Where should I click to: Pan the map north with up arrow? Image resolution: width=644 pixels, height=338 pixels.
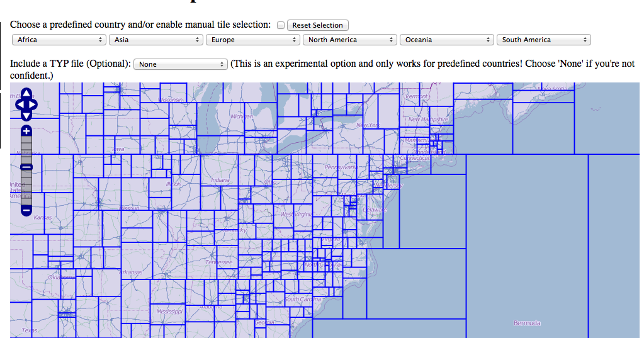click(26, 93)
